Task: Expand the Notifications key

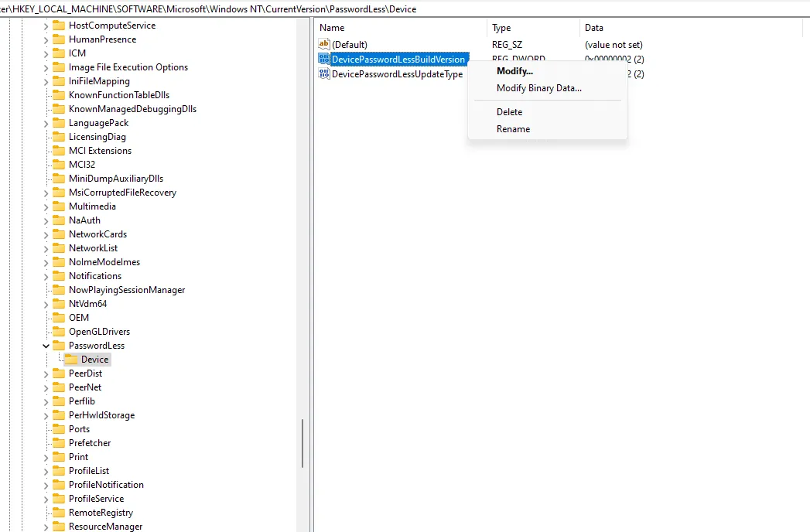Action: click(x=46, y=277)
